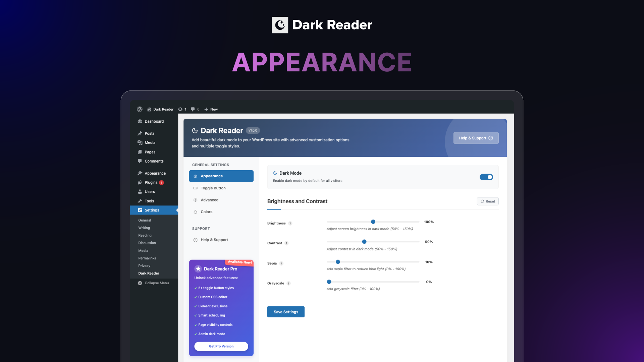The image size is (644, 362).
Task: Click the Available Now! ribbon on Pro card
Action: click(240, 262)
